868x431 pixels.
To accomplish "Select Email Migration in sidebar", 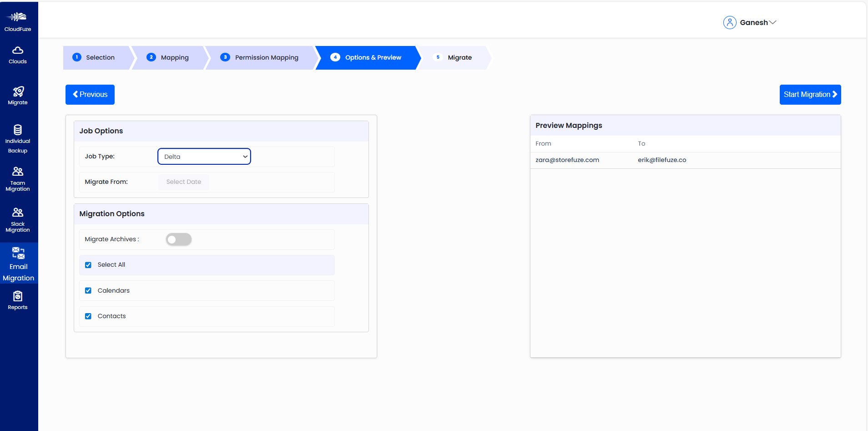I will pyautogui.click(x=18, y=263).
